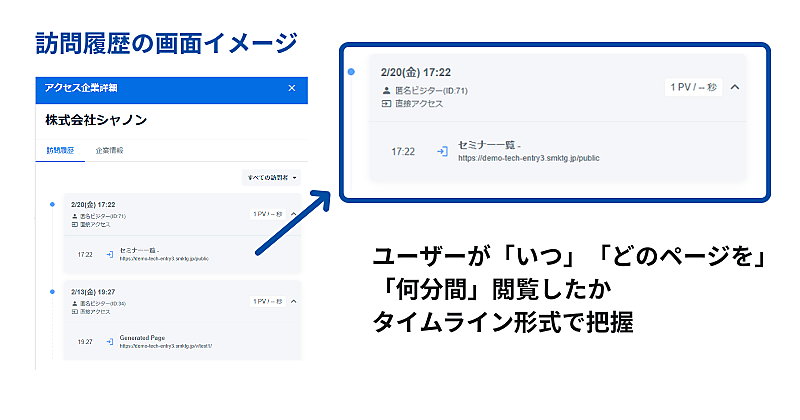Click the 直接アクセス icon under 2/13 entry

(x=74, y=312)
